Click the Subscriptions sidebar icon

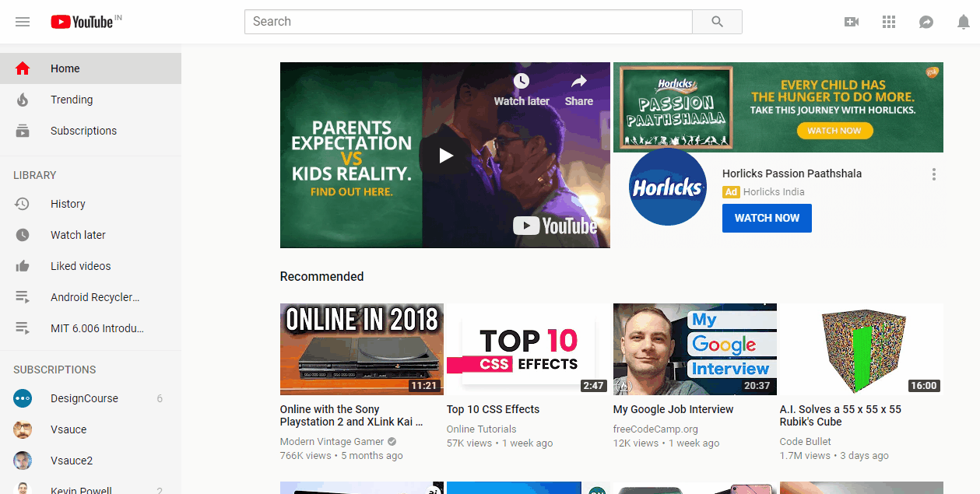tap(23, 131)
